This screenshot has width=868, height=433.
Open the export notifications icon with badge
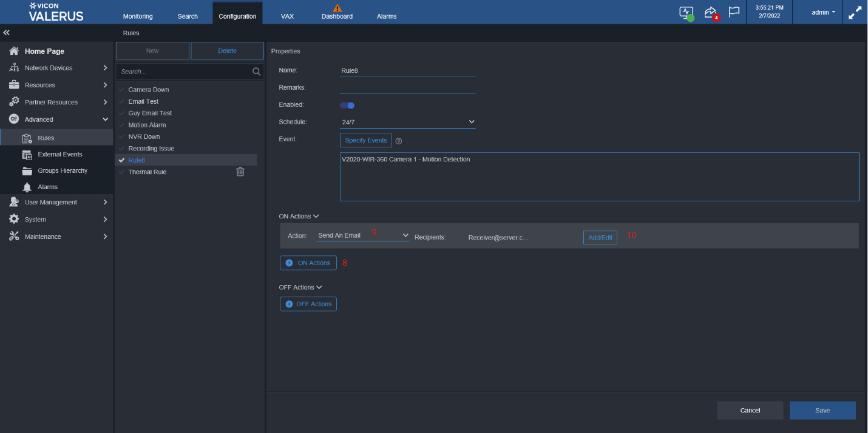click(711, 13)
